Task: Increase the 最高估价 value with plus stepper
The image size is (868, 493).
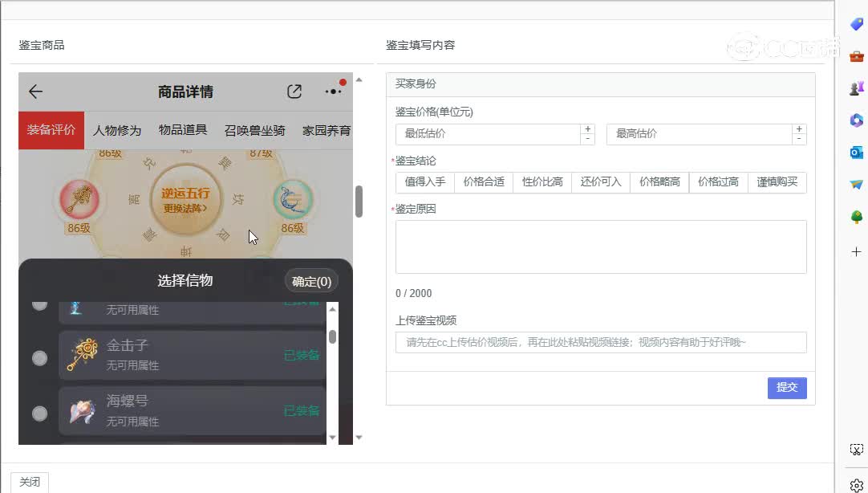Action: pyautogui.click(x=799, y=129)
